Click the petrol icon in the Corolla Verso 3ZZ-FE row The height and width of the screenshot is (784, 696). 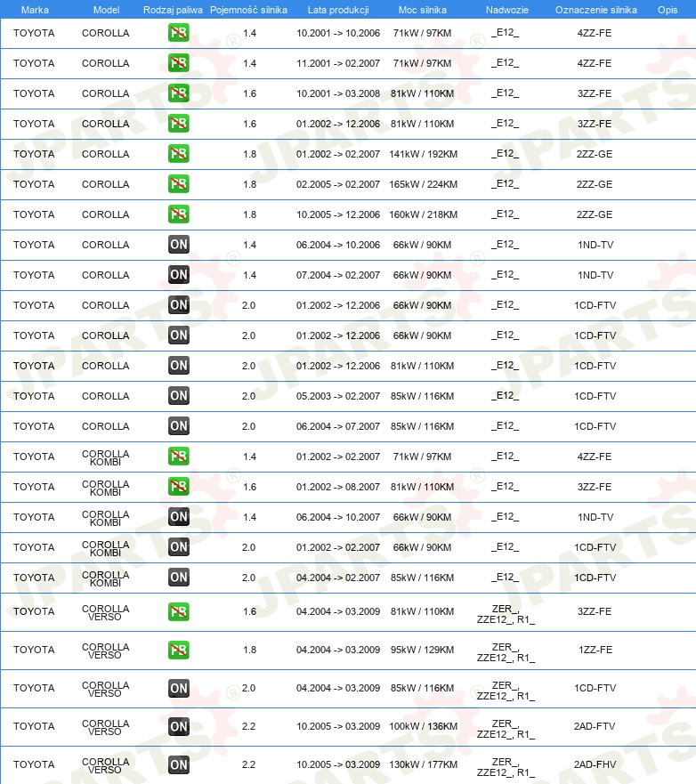179,611
